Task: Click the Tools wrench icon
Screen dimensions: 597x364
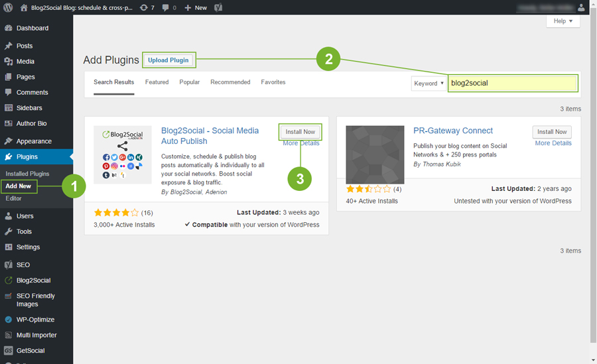Action: [9, 231]
